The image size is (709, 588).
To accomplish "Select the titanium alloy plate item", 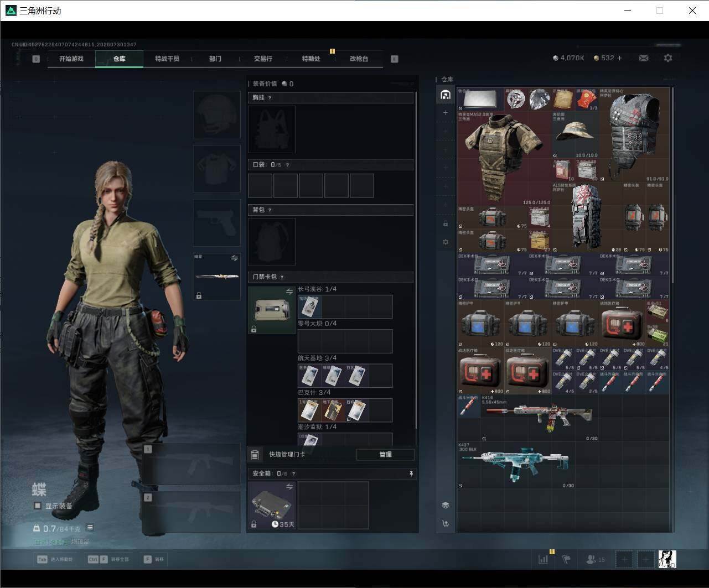I will [x=481, y=99].
